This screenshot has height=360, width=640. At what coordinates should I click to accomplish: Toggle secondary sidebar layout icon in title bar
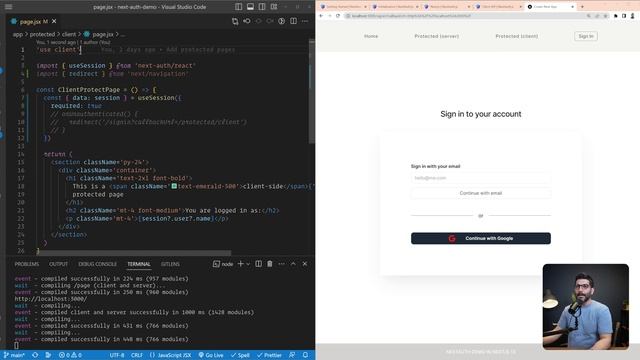[262, 7]
